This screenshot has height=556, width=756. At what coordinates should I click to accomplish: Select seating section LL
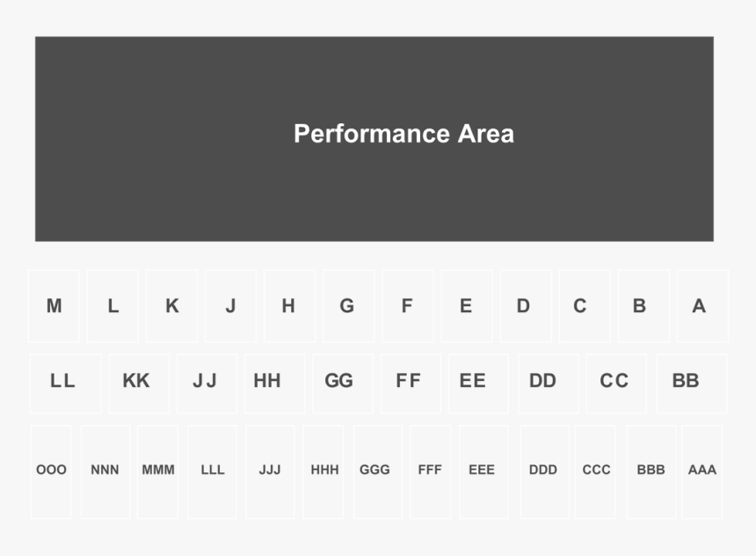pos(63,381)
